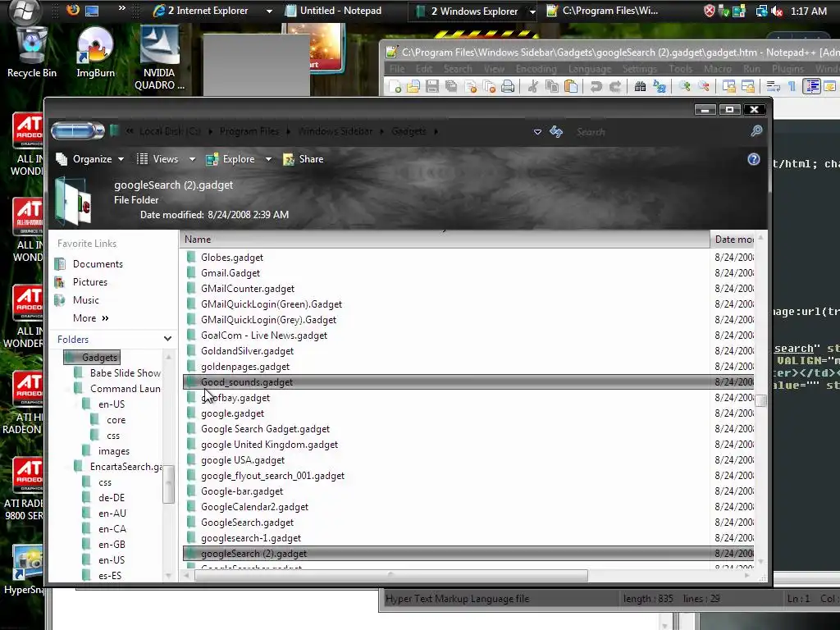This screenshot has width=840, height=630.
Task: Click horizontal scrollbar of file list
Action: (391, 576)
